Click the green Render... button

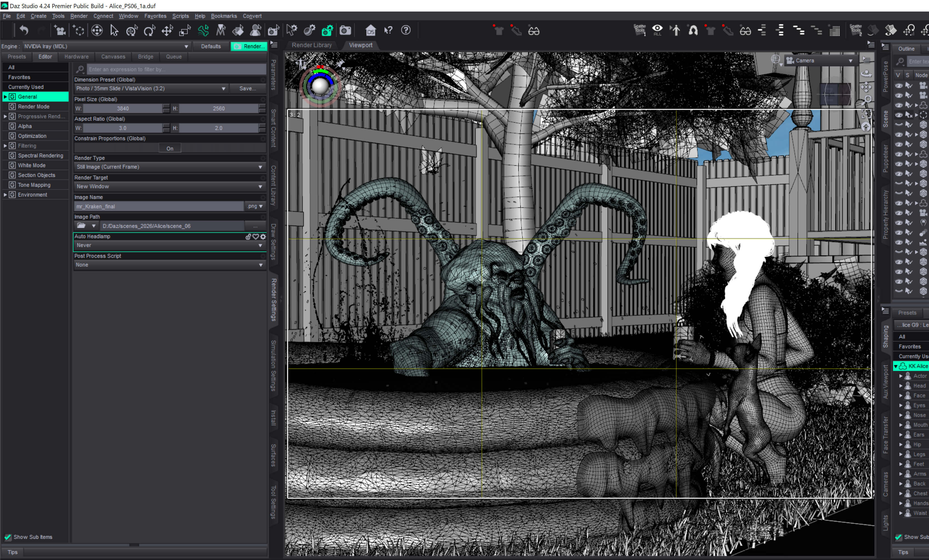tap(249, 46)
